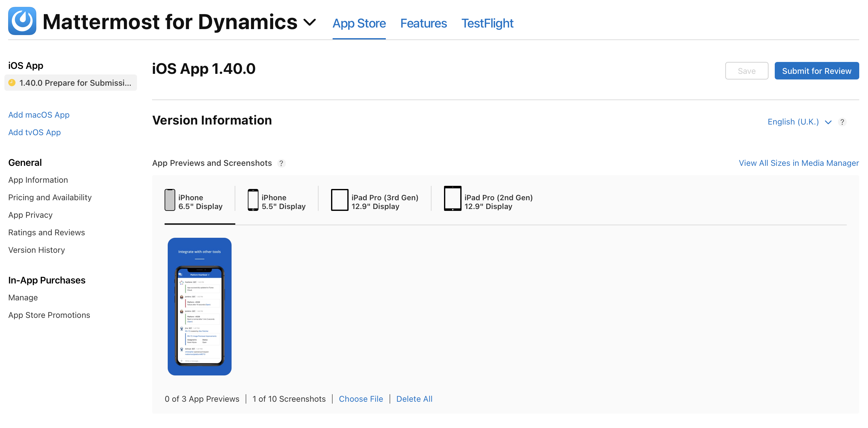Open App Store Promotions

(49, 315)
